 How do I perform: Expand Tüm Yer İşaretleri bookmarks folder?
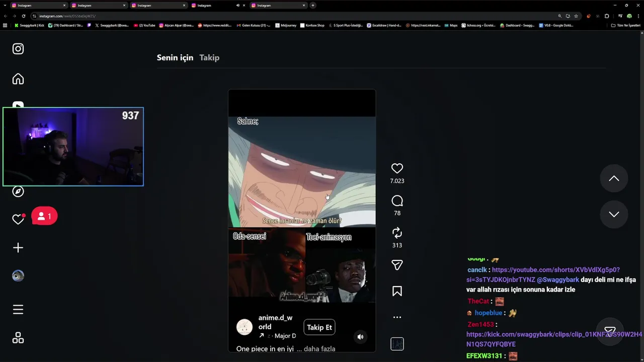pyautogui.click(x=626, y=25)
